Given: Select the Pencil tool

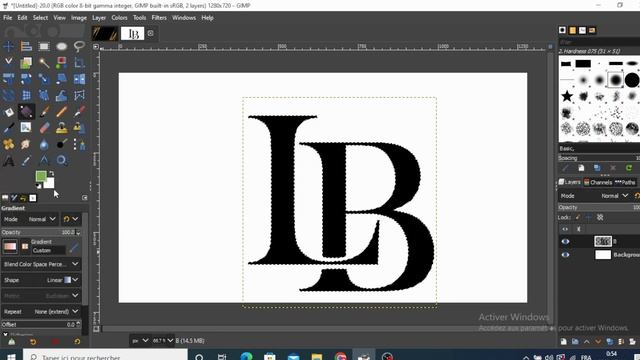Looking at the screenshot, I should (x=62, y=111).
